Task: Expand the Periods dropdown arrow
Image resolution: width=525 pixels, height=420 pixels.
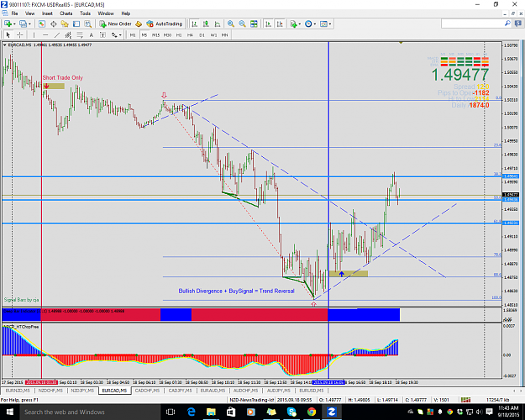Action: pos(315,24)
